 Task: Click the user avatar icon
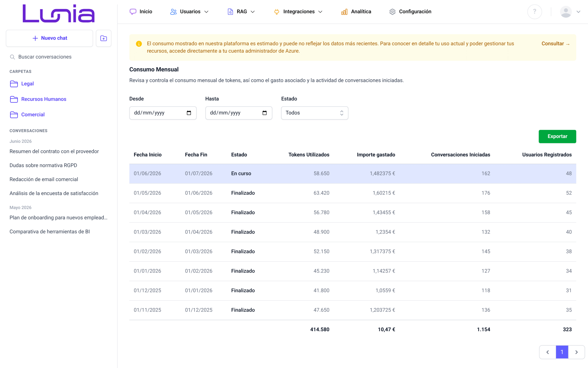click(x=566, y=12)
